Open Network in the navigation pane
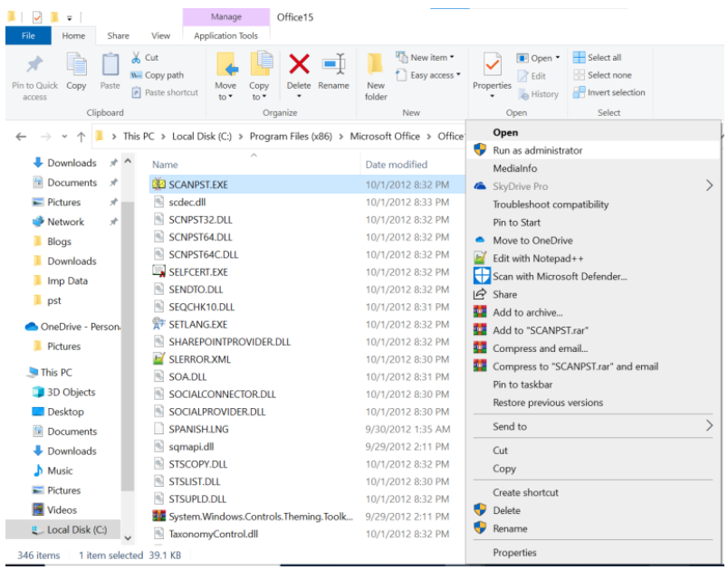 pyautogui.click(x=65, y=223)
